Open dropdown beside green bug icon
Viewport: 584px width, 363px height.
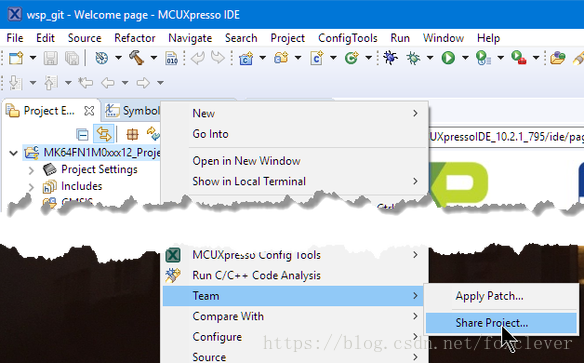click(x=430, y=58)
